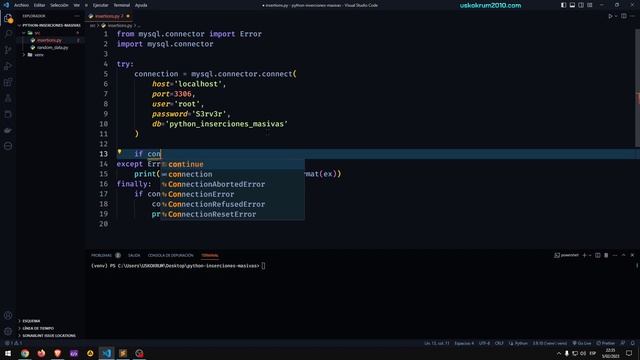The height and width of the screenshot is (360, 640).
Task: Open the customize layout button
Action: (590, 5)
